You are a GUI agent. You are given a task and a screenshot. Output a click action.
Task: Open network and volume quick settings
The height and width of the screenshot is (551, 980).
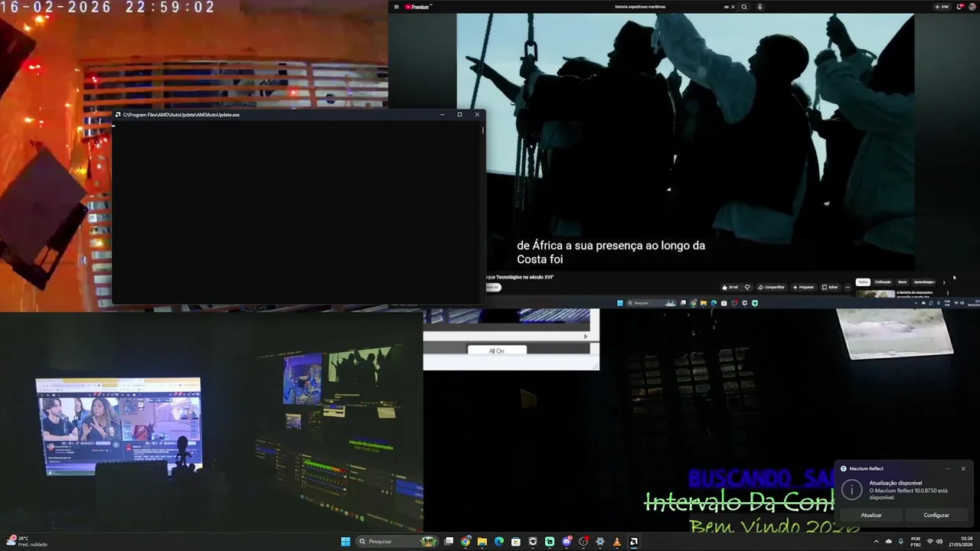(x=935, y=542)
